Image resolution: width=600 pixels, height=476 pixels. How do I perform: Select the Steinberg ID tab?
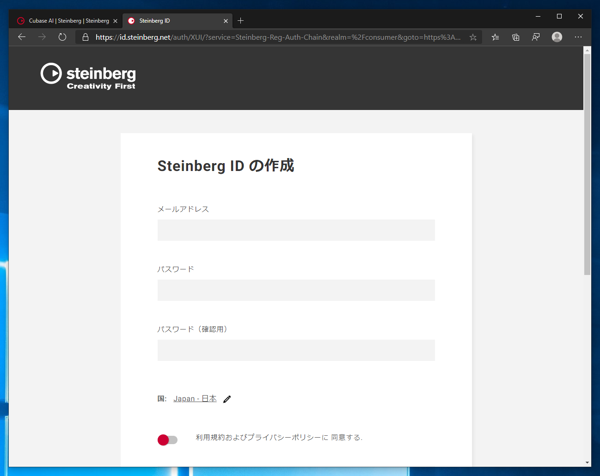(178, 21)
